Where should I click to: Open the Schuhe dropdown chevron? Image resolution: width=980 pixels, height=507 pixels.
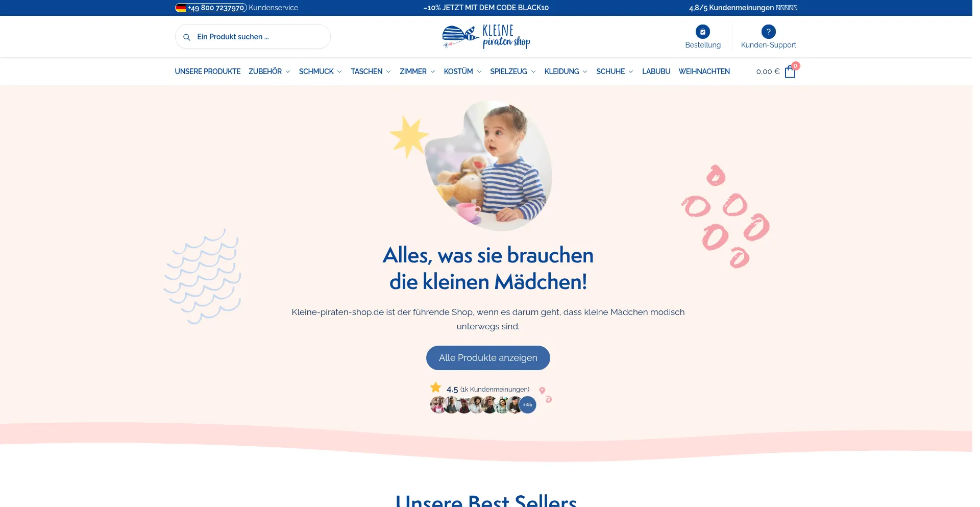631,71
